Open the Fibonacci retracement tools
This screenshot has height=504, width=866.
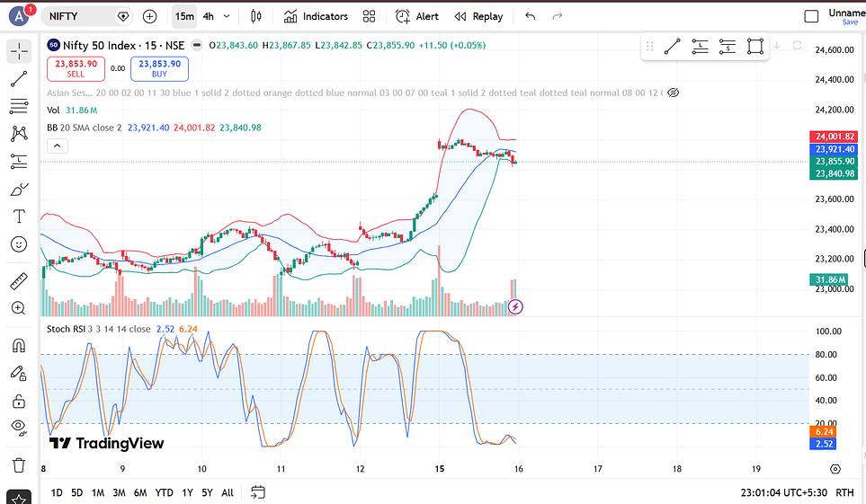19,106
